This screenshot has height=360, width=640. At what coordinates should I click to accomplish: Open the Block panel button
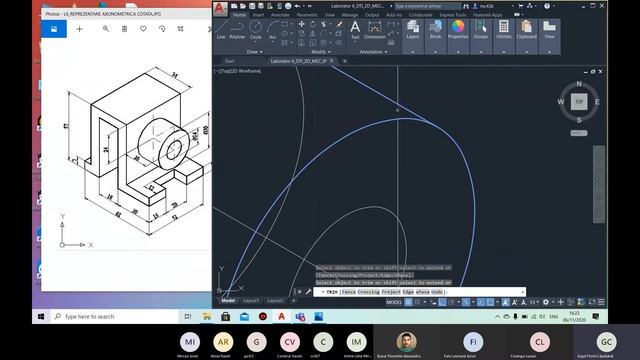[435, 29]
